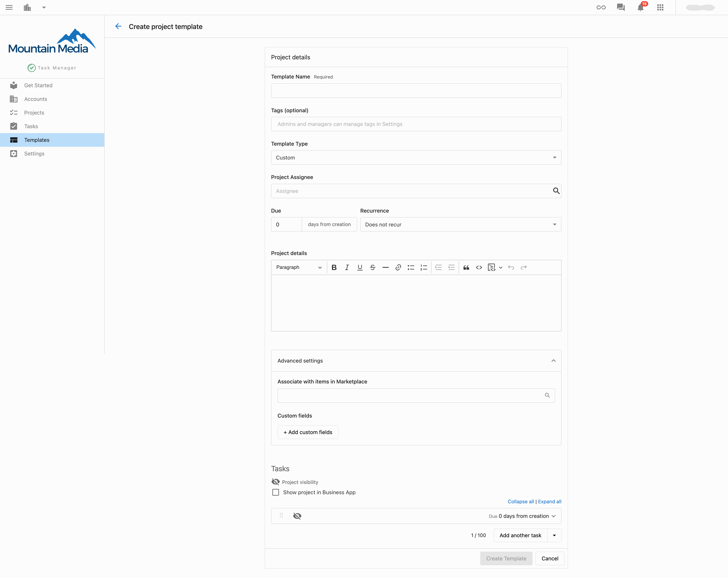Focus the Template Name input field

coord(416,90)
